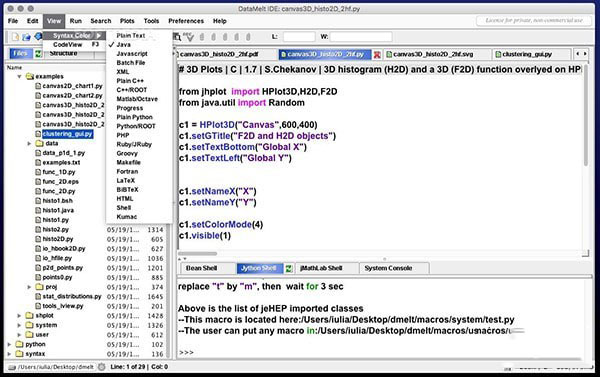Click the syntax folder icon
Screen dimensions: 600x377
(20, 354)
